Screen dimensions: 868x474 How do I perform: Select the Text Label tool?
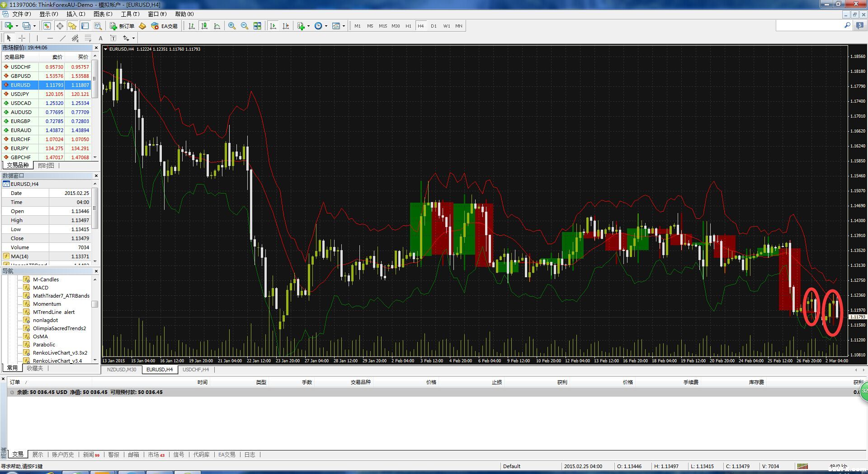pos(113,38)
